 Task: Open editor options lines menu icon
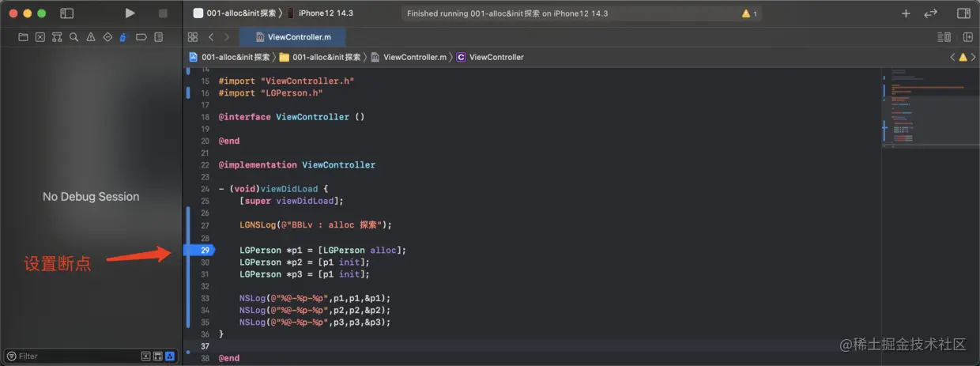tap(944, 37)
